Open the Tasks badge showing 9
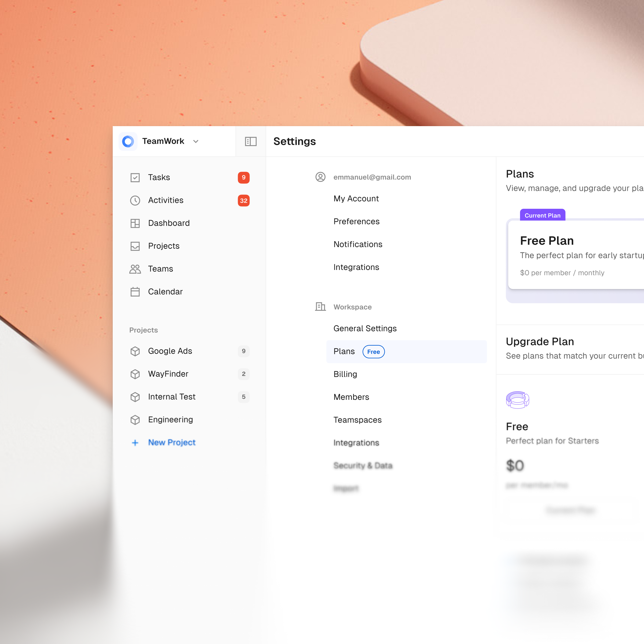This screenshot has height=644, width=644. (x=244, y=178)
